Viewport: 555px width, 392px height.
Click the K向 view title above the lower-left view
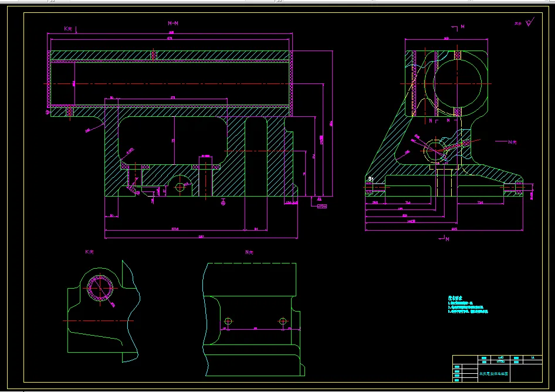click(89, 252)
